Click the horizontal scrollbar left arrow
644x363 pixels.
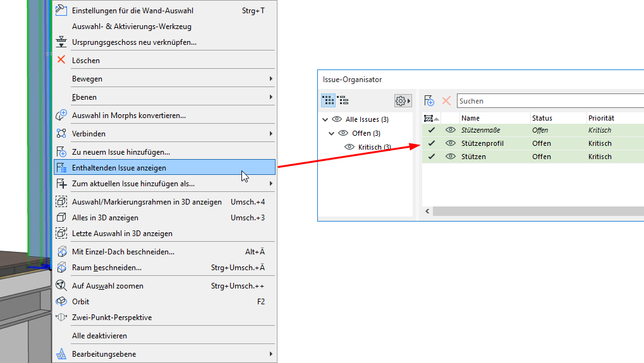click(427, 211)
